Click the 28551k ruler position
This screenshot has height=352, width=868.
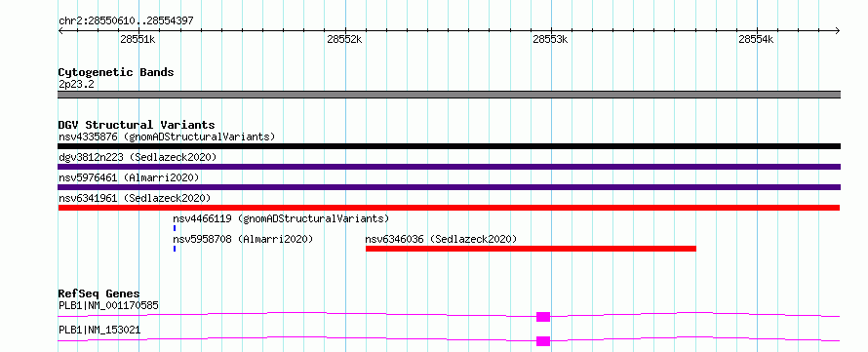point(138,39)
